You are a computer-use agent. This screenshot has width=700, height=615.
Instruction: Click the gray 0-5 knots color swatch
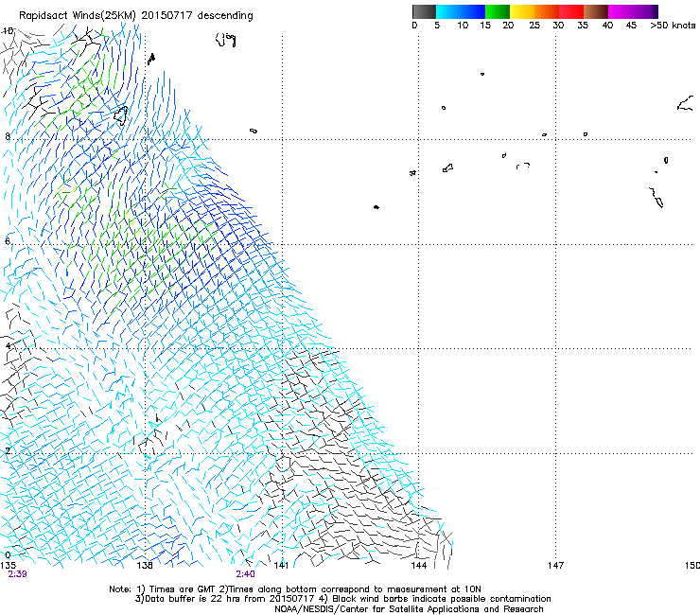[424, 11]
